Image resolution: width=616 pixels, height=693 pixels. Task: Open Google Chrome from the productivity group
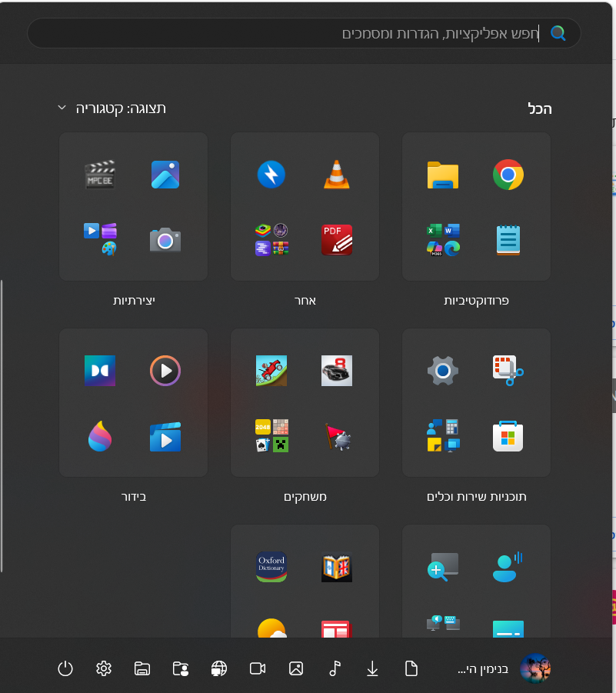[x=508, y=175]
